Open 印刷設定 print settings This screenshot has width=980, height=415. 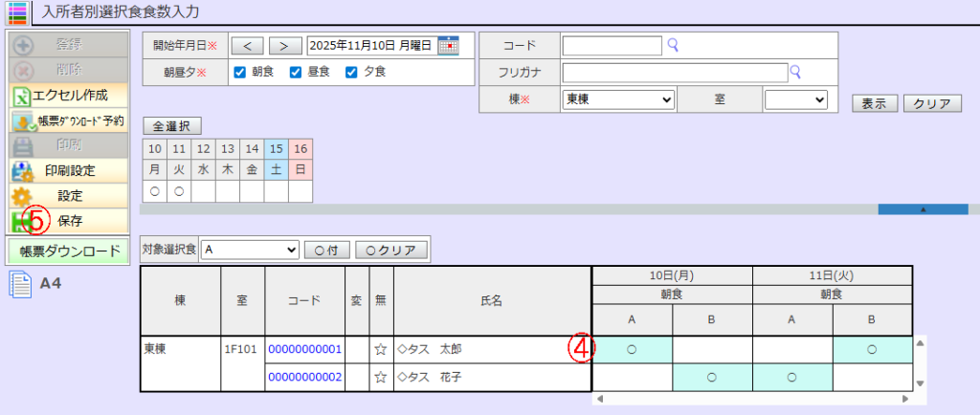67,170
